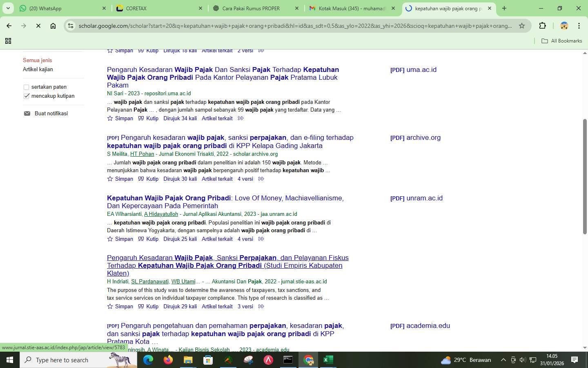Save the Lubuk Pakam article using the Simpan star
The height and width of the screenshot is (368, 588).
tap(109, 118)
